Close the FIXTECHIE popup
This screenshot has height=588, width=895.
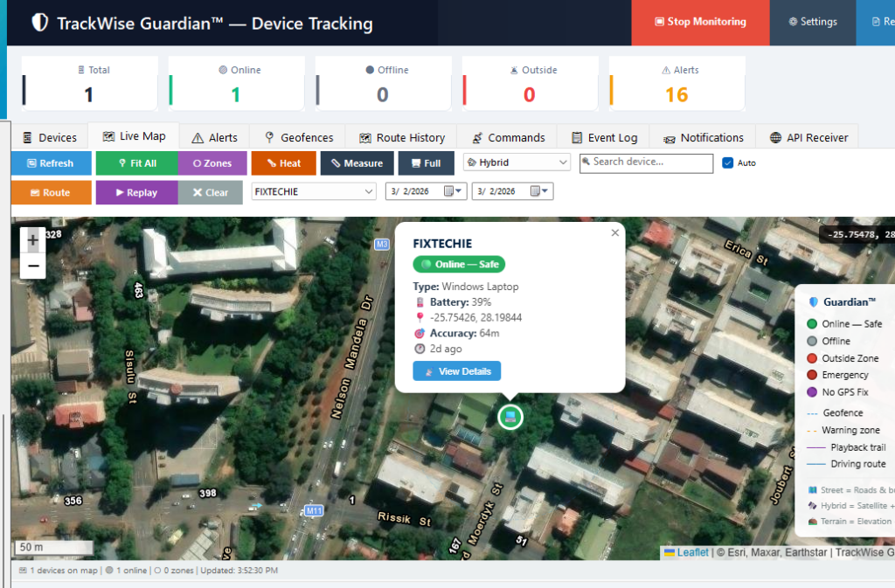pos(614,232)
